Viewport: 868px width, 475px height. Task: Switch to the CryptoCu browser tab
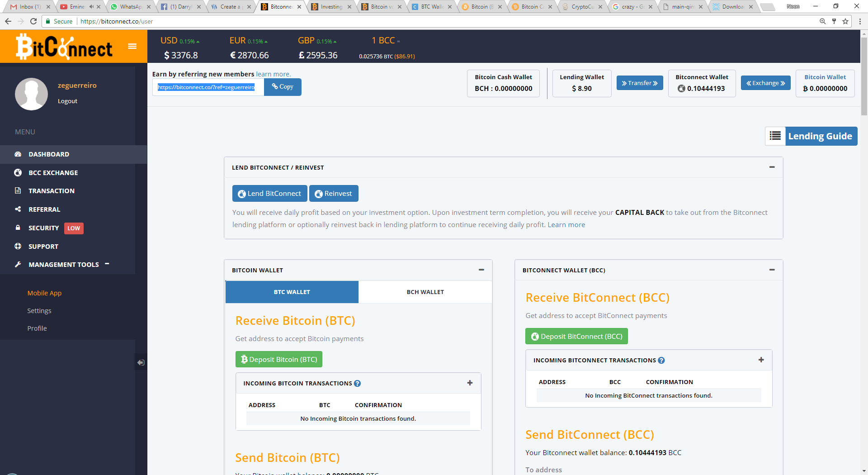[582, 7]
